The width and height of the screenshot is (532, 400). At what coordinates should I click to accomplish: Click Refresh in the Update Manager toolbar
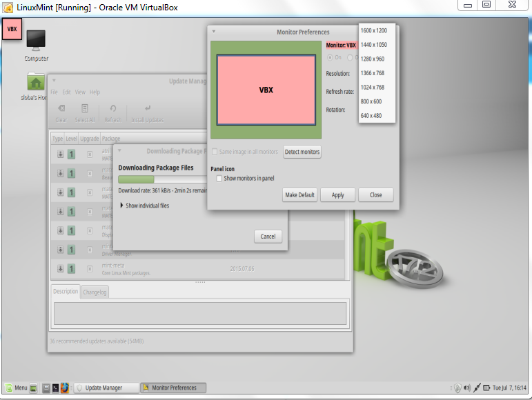click(x=112, y=114)
